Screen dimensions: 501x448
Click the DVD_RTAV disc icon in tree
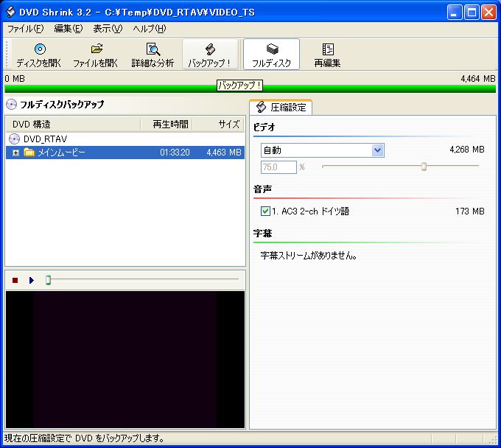coord(14,139)
